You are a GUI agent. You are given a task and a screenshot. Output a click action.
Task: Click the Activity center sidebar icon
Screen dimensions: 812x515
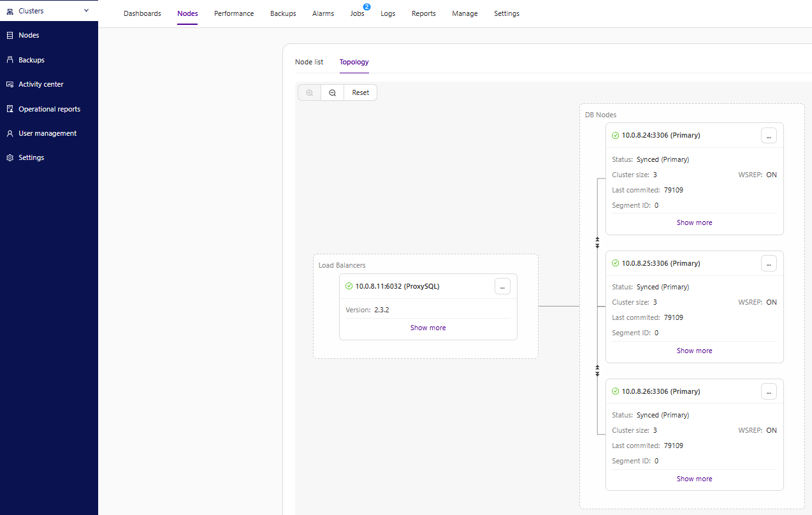10,84
